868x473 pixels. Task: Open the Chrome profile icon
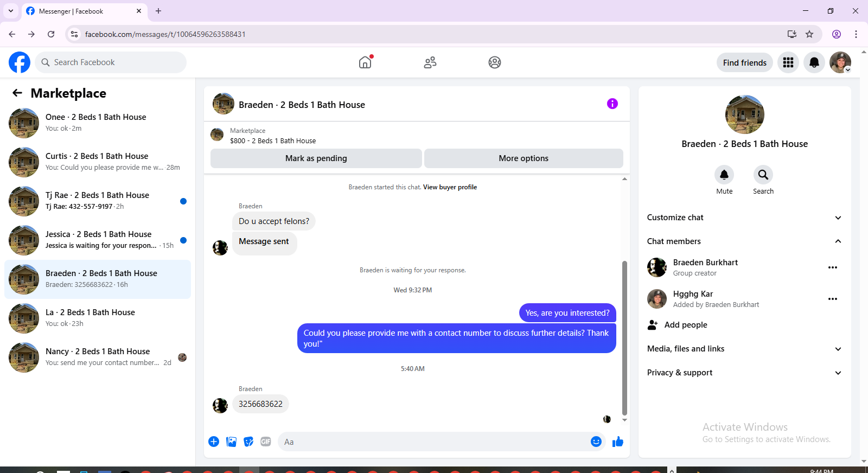click(x=837, y=34)
